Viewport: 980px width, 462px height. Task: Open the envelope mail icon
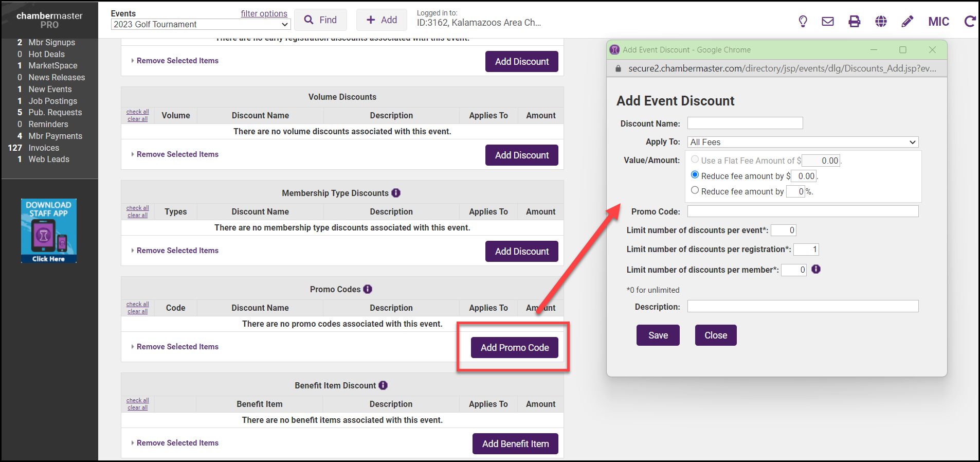point(828,21)
